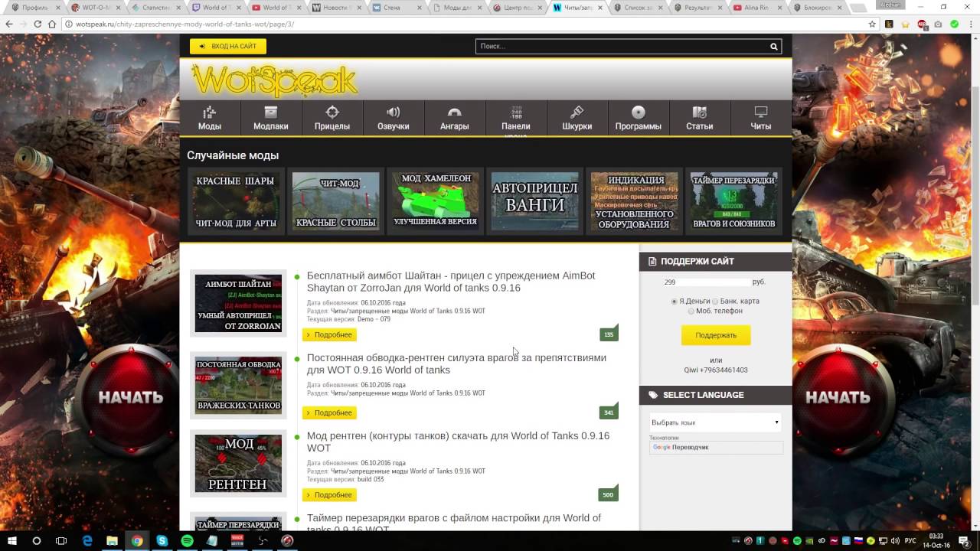Click the browser back arrow

[9, 24]
